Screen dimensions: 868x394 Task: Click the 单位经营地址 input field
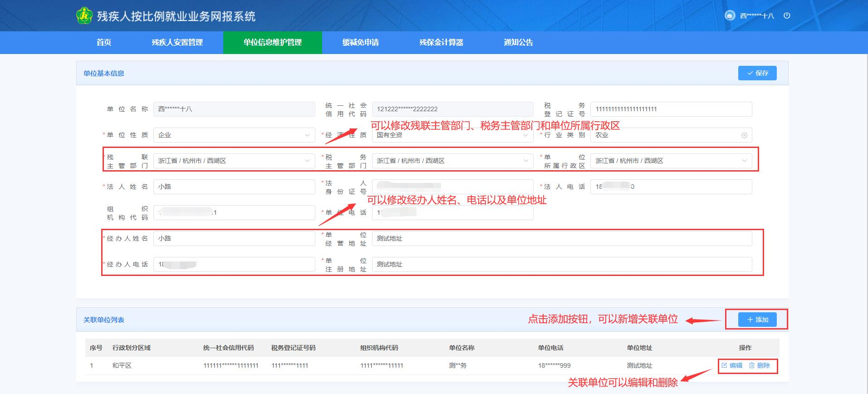[561, 239]
